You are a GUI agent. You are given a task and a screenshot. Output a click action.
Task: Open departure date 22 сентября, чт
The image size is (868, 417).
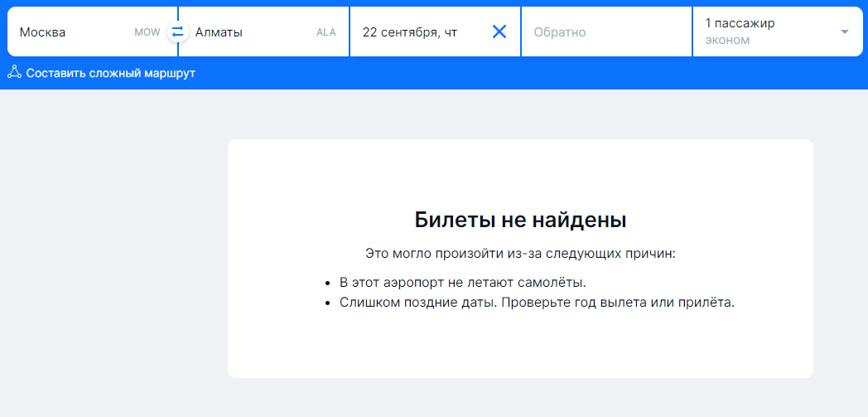tap(410, 32)
